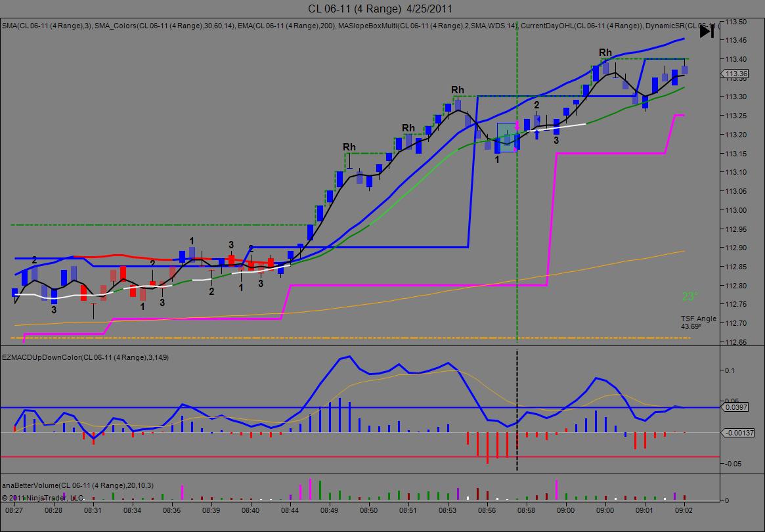Click the 113.00 price axis label

(x=735, y=210)
